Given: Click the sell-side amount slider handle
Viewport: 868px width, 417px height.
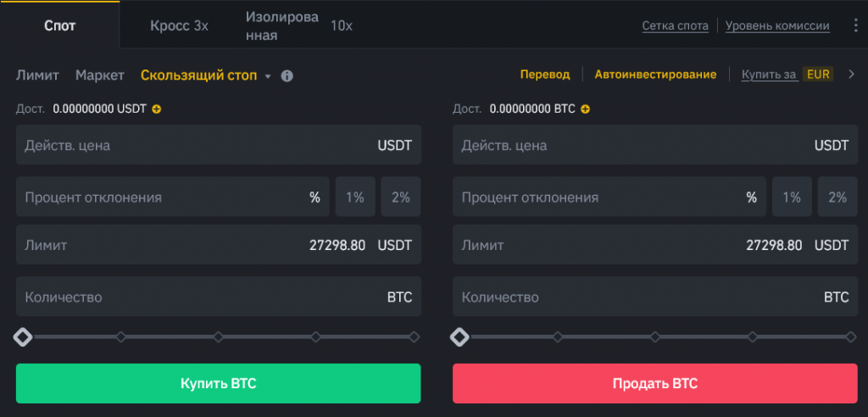Looking at the screenshot, I should tap(459, 337).
